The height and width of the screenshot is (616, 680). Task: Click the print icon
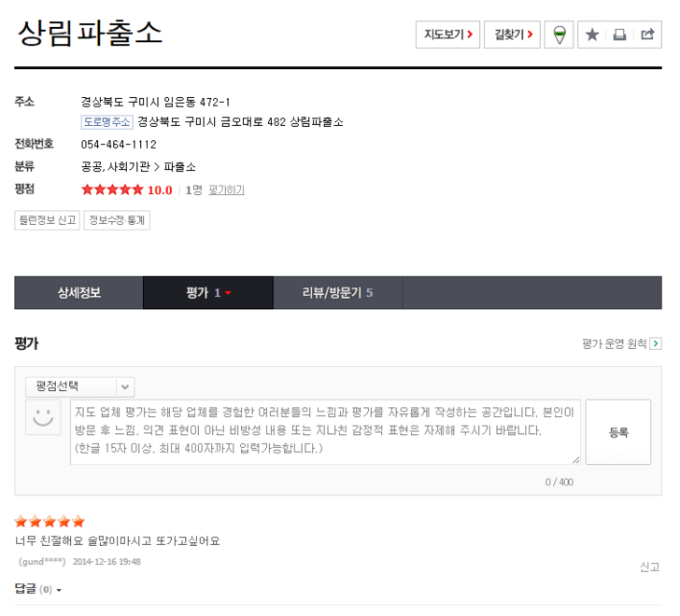click(x=619, y=35)
